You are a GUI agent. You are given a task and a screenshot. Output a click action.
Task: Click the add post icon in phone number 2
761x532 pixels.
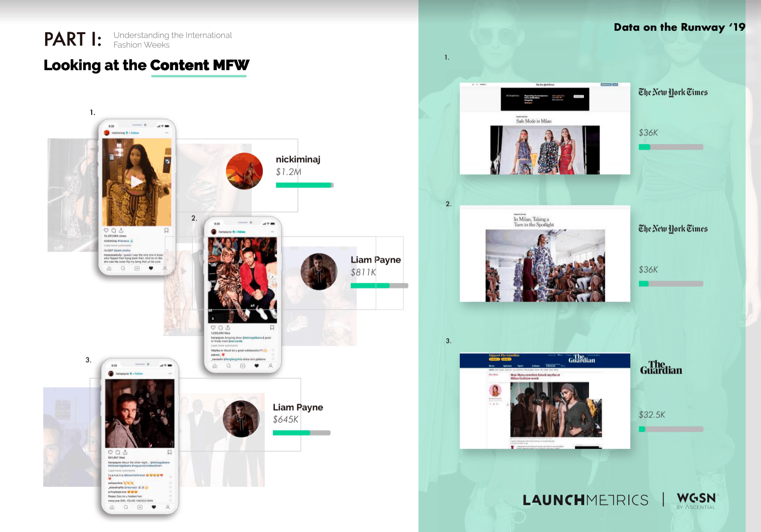point(243,366)
